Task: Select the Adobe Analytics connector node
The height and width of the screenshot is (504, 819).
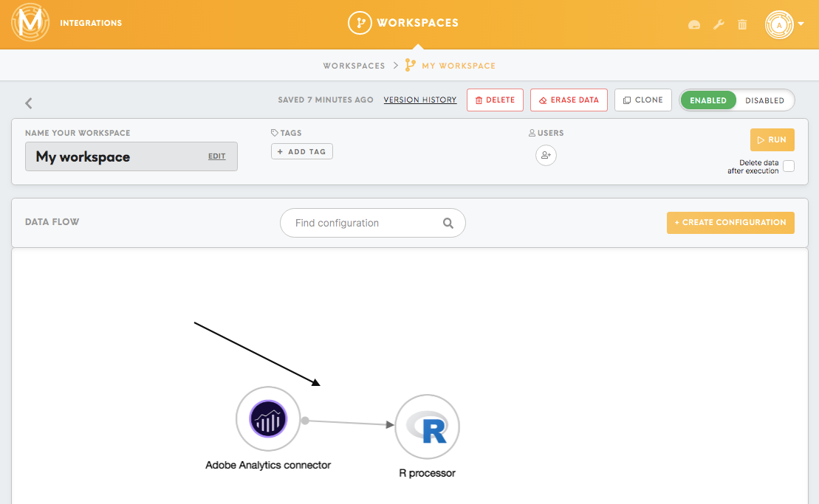Action: click(x=268, y=418)
